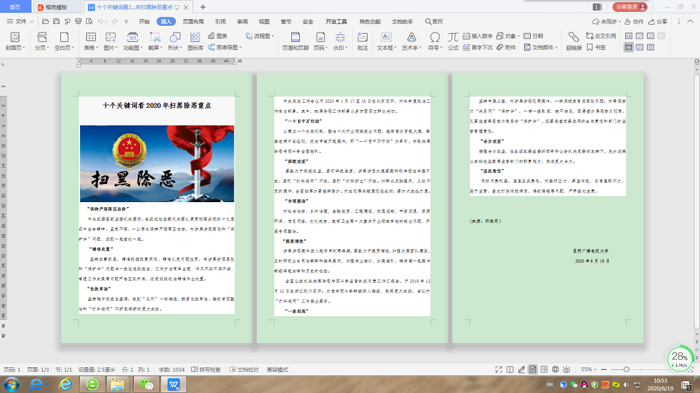This screenshot has height=393, width=700.
Task: Click the 图片 picture insert icon
Action: 110,41
